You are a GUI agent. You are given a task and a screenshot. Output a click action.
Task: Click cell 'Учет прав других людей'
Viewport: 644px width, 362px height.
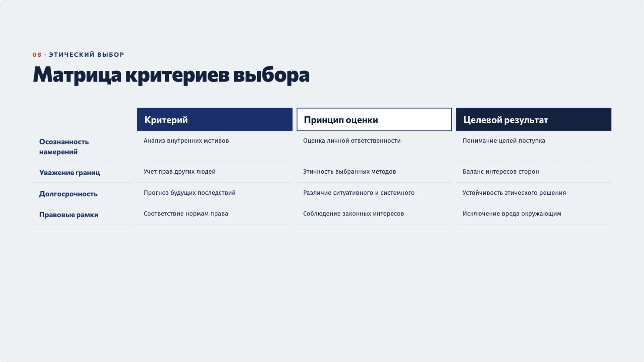click(x=179, y=172)
